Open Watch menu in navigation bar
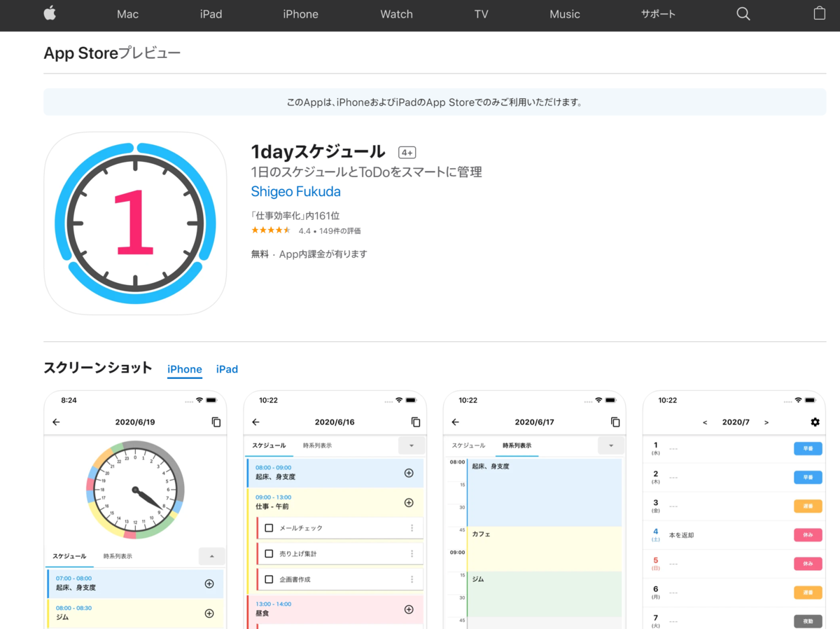Image resolution: width=840 pixels, height=629 pixels. [396, 14]
